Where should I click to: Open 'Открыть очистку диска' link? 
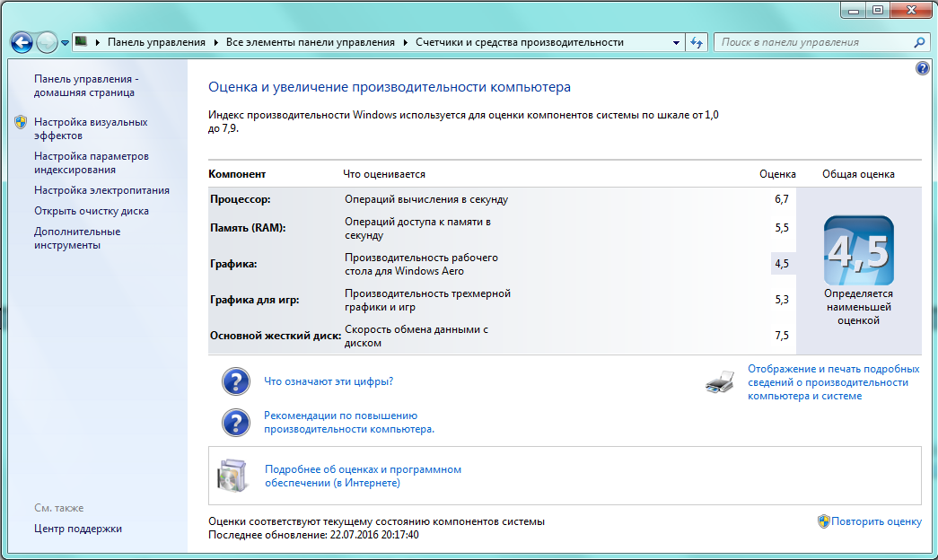pos(92,211)
